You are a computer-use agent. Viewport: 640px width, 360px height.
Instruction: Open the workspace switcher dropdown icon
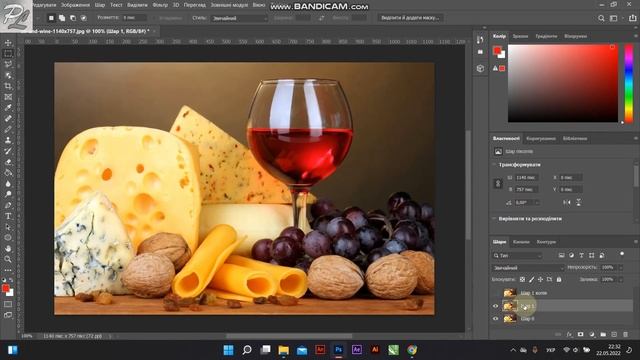613,18
